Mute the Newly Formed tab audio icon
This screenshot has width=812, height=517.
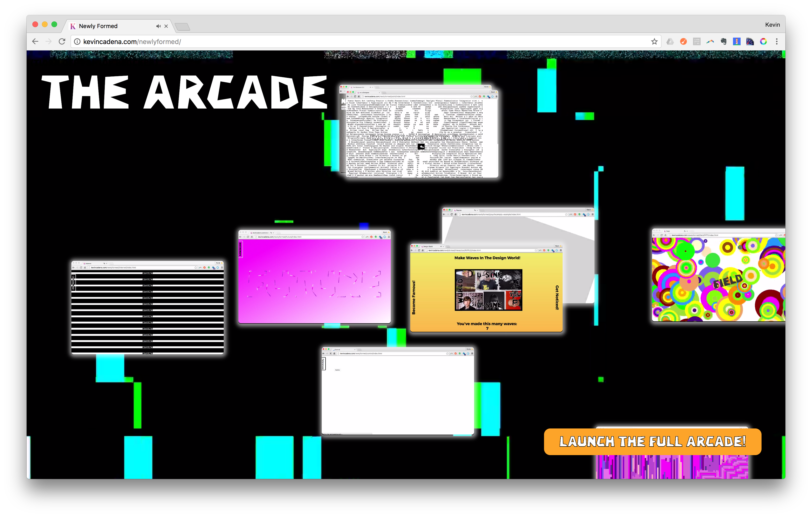pyautogui.click(x=158, y=26)
